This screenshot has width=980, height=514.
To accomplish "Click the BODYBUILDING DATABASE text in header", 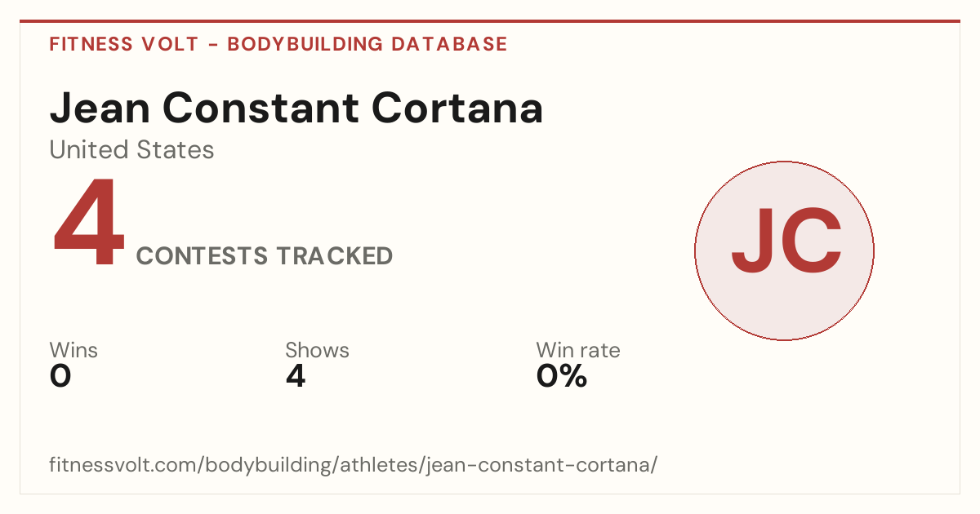I will point(367,44).
